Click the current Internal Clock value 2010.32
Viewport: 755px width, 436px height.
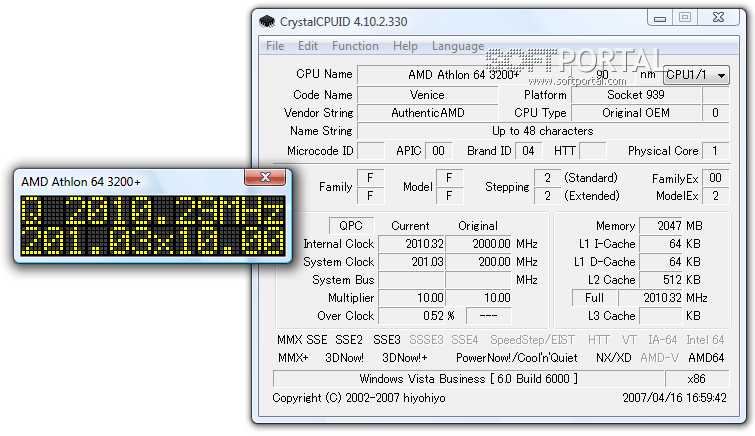click(411, 244)
